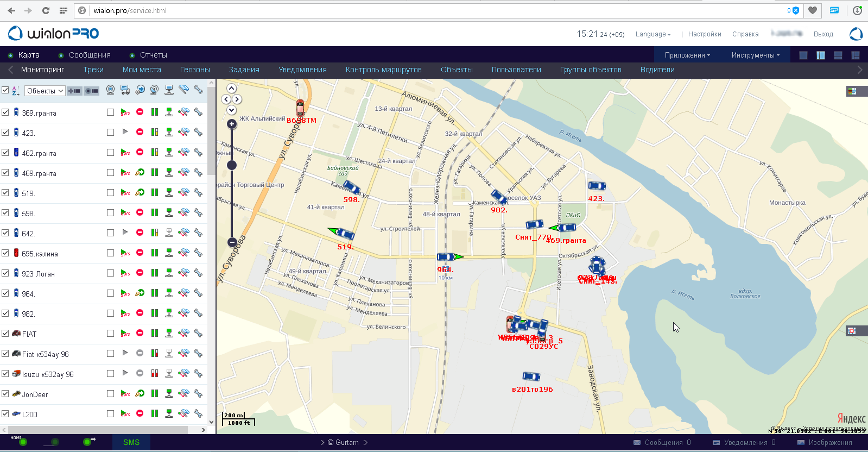Image resolution: width=868 pixels, height=452 pixels.
Task: Click the Выход logout link
Action: point(823,34)
